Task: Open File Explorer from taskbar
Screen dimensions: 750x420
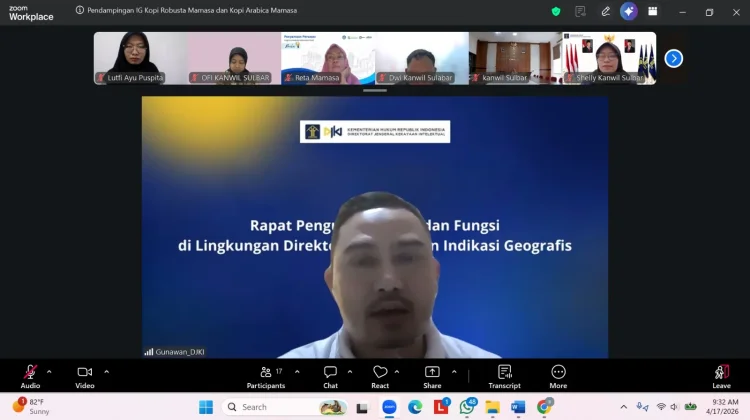Action: [492, 407]
